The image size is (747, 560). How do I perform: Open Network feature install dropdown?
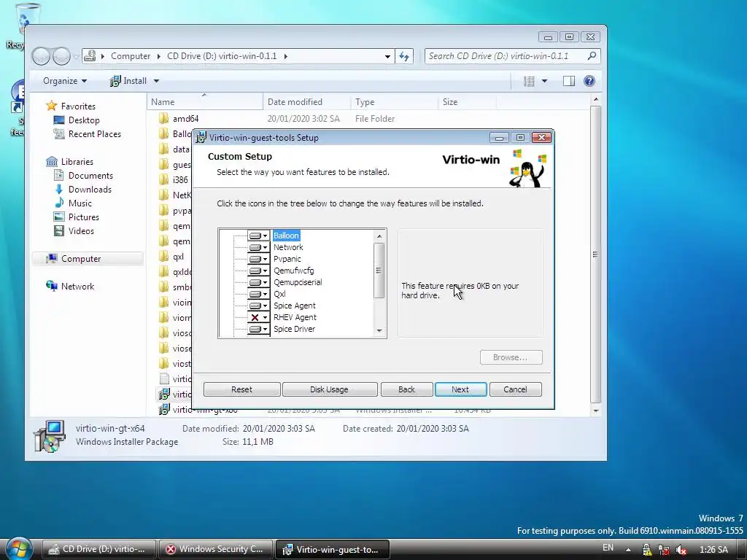click(x=258, y=248)
